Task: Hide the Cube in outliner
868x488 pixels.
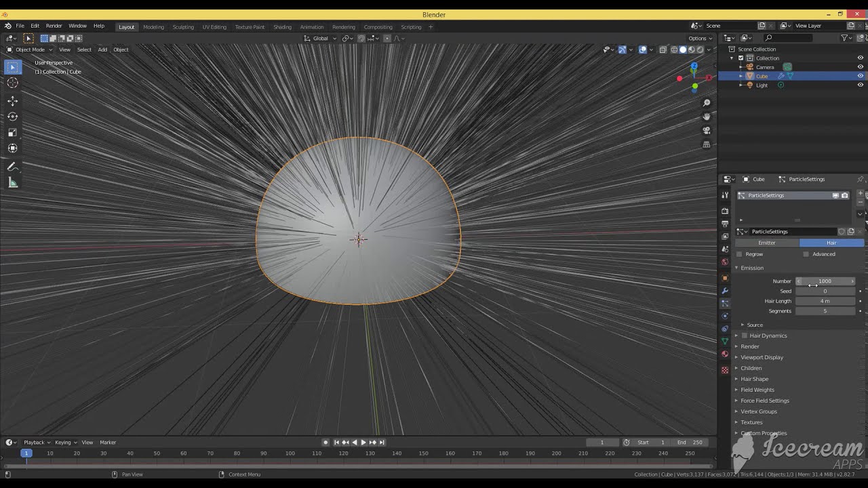Action: pos(861,76)
